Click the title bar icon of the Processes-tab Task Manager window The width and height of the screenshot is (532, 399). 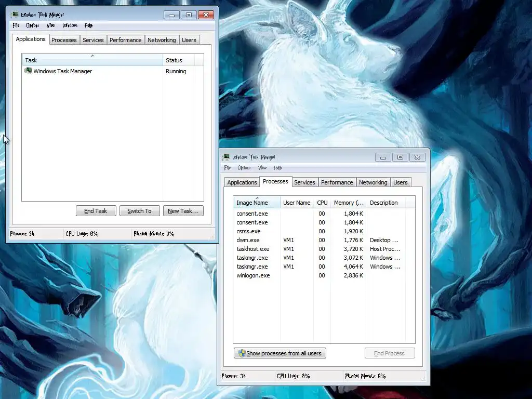click(x=226, y=157)
